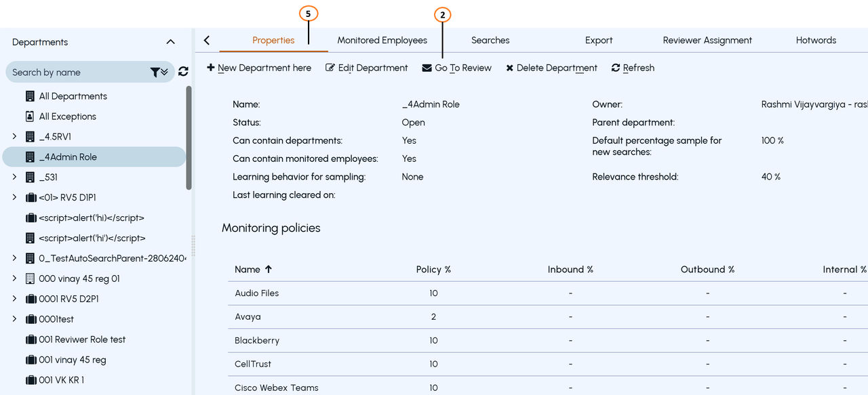Click the Status value Open
Image resolution: width=868 pixels, height=395 pixels.
[x=413, y=123]
